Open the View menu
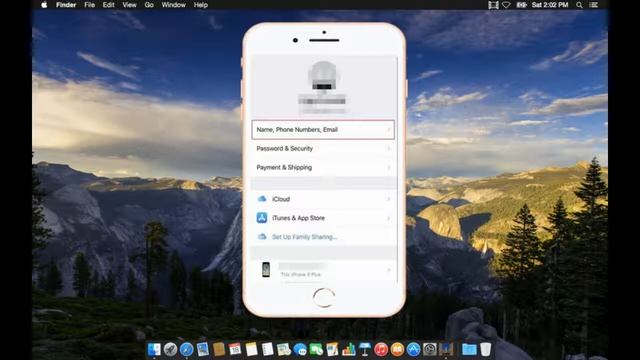This screenshot has height=360, width=640. (129, 5)
